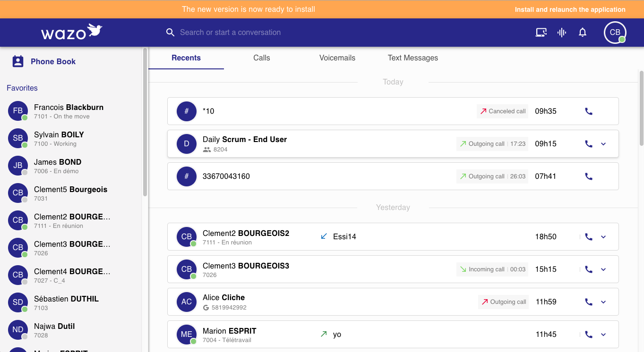644x352 pixels.
Task: Expand the Clement3 BOURGEOIS3 recent entry
Action: [603, 269]
